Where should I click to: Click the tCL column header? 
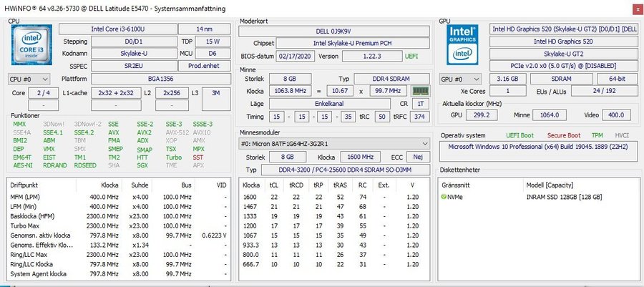[x=274, y=185]
